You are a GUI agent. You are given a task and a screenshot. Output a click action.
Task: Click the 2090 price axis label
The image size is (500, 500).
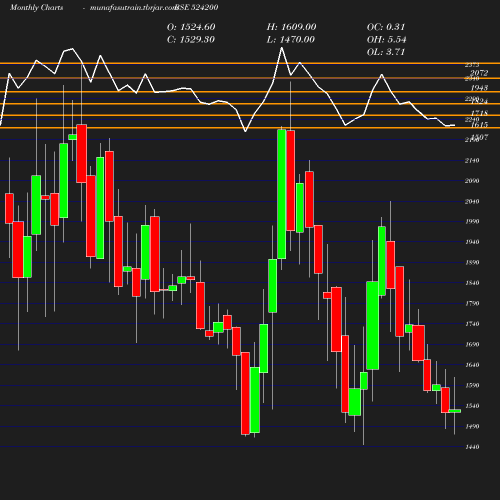(472, 181)
